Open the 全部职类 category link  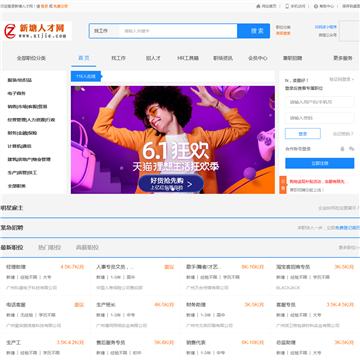point(16,186)
